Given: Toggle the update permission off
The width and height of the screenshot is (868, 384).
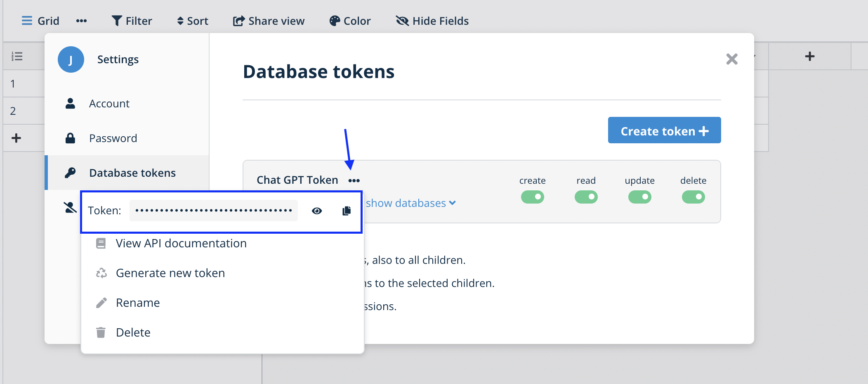Looking at the screenshot, I should [x=640, y=197].
